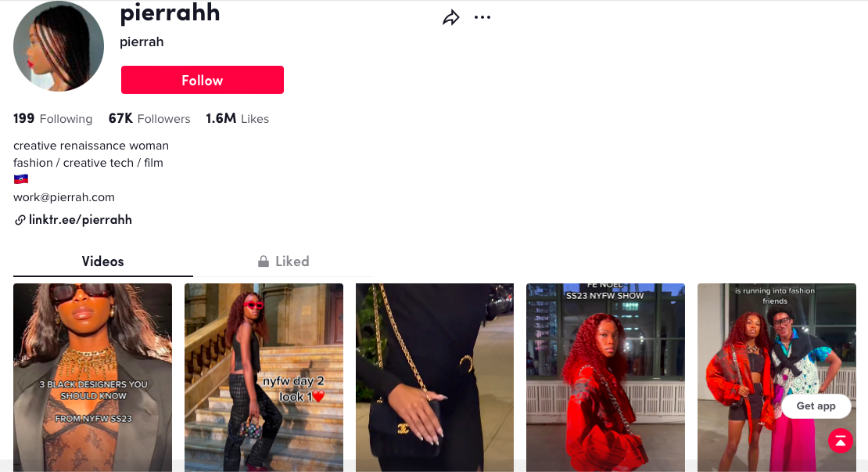The height and width of the screenshot is (472, 868).
Task: Open the nyfw day 2 look 1 video
Action: coord(264,377)
